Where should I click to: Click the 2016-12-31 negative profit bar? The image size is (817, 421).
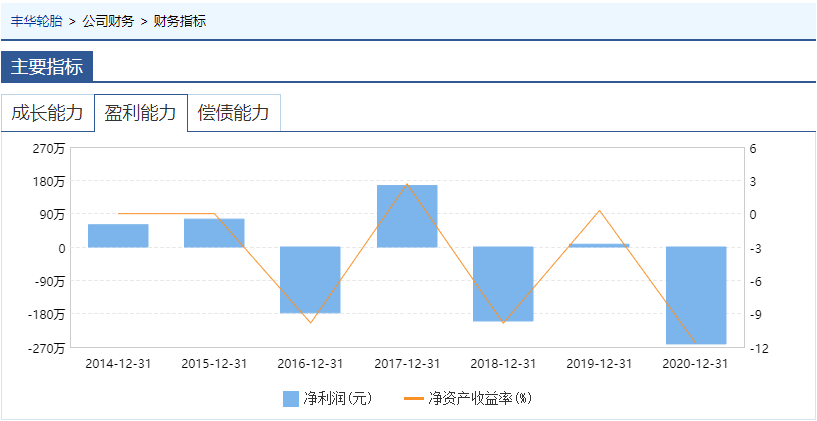(x=311, y=280)
